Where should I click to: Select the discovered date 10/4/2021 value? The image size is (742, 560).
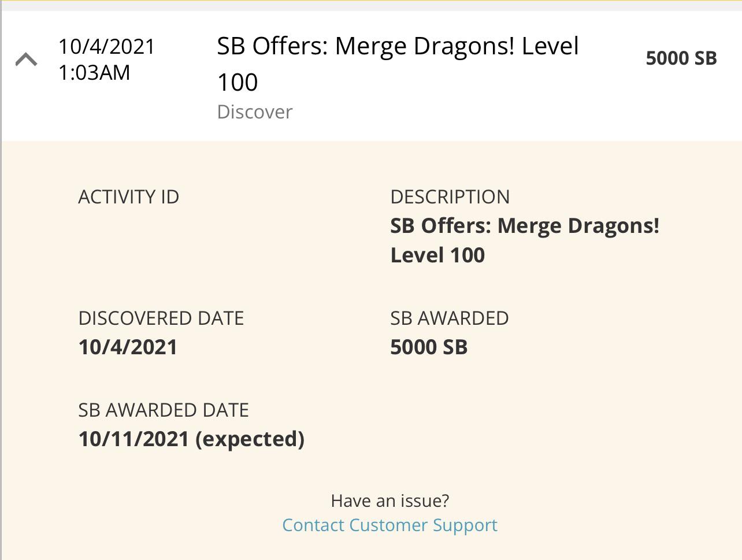129,347
